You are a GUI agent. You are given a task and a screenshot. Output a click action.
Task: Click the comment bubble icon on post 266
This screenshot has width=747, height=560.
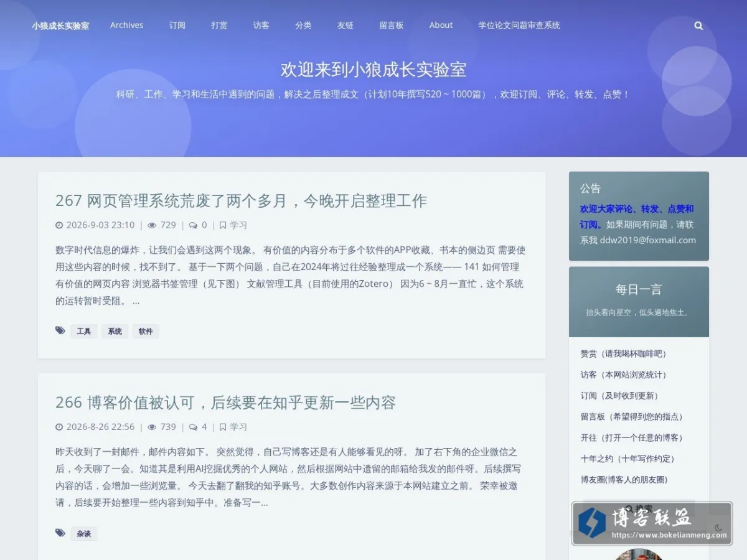click(194, 427)
